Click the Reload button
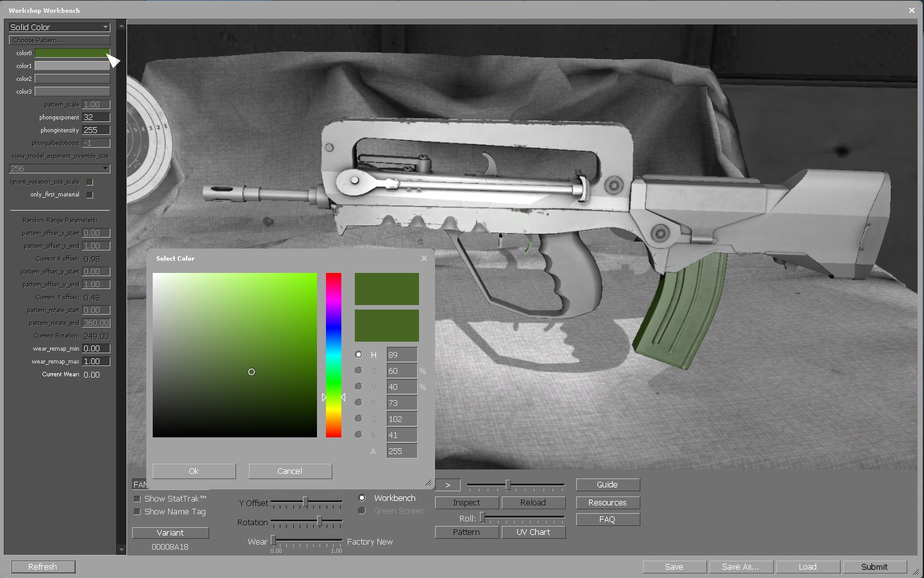This screenshot has height=578, width=924. [x=533, y=503]
